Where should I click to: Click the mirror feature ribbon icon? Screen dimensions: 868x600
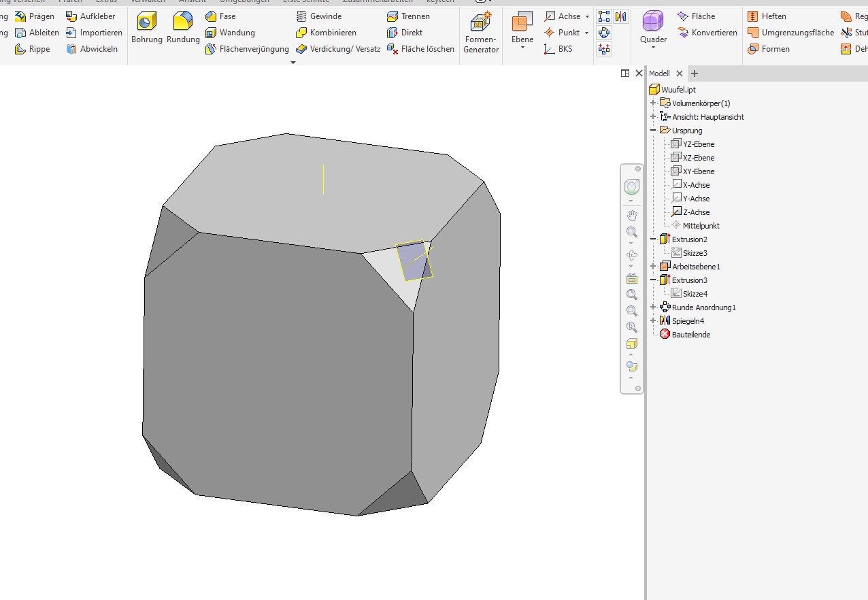point(620,16)
